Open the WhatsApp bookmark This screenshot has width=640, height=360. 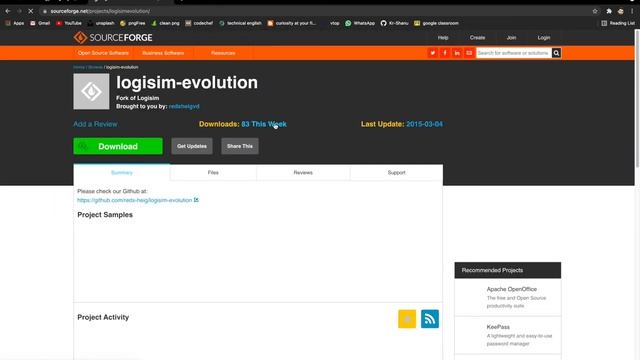pos(360,23)
